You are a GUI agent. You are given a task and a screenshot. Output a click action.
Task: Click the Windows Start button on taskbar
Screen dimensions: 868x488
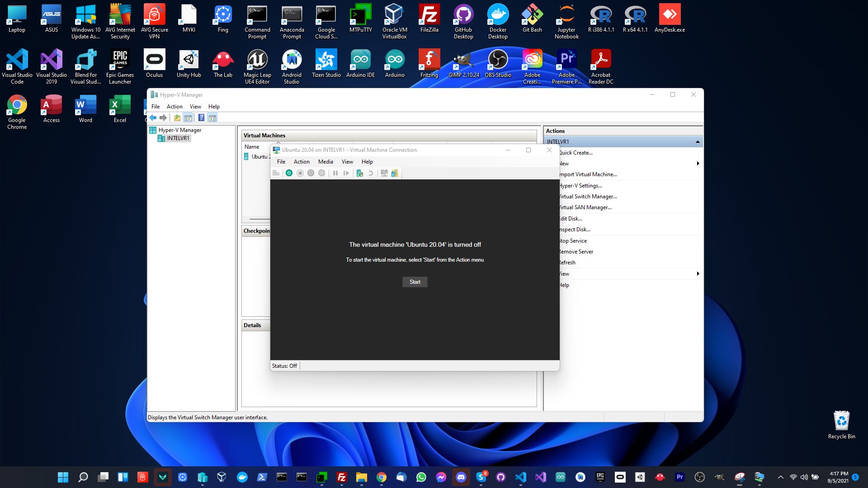(63, 477)
